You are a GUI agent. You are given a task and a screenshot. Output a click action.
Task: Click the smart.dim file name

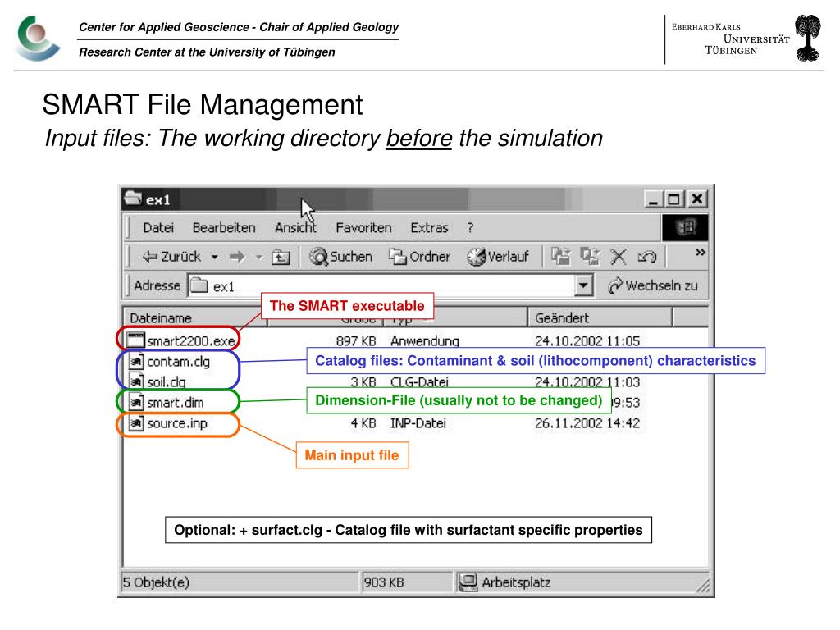click(176, 402)
